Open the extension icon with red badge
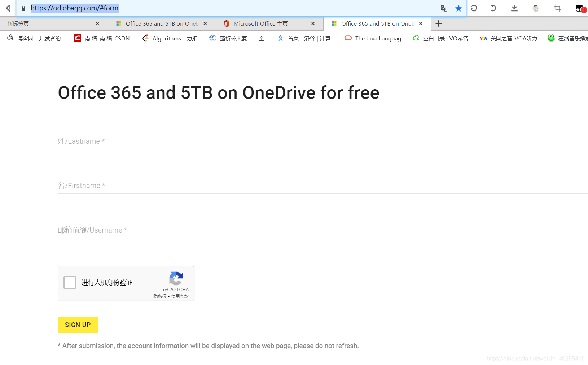This screenshot has width=588, height=365. [581, 8]
